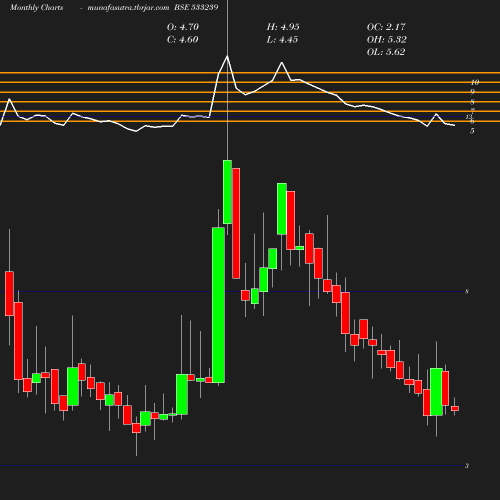Click the '5' axis label on indicator panel
Viewport: 500px width, 500px height.
472,131
